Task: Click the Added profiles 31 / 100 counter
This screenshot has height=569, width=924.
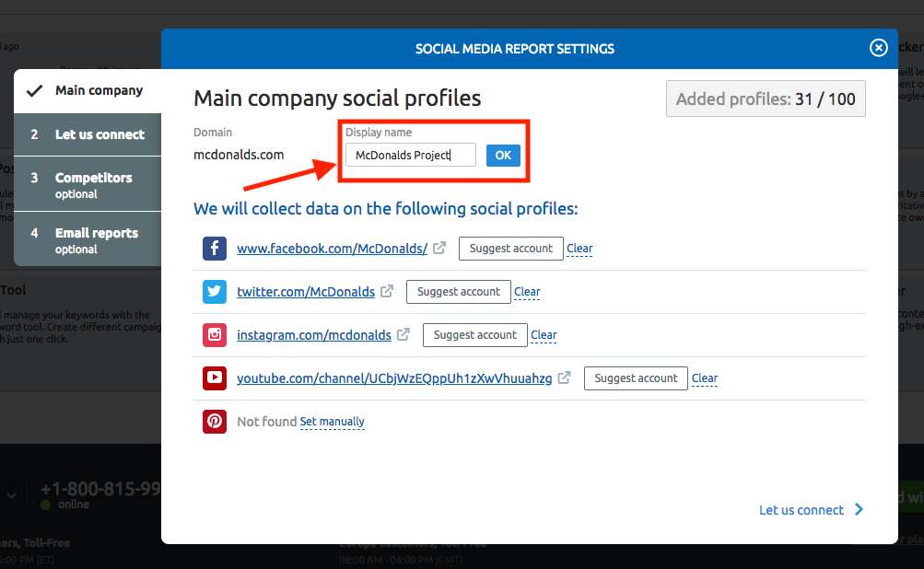Action: coord(766,99)
